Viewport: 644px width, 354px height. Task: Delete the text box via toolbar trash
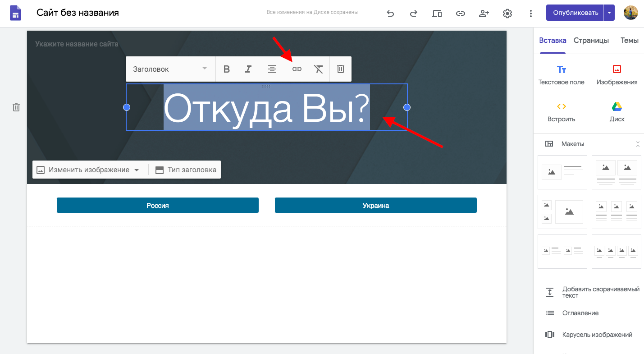(341, 69)
